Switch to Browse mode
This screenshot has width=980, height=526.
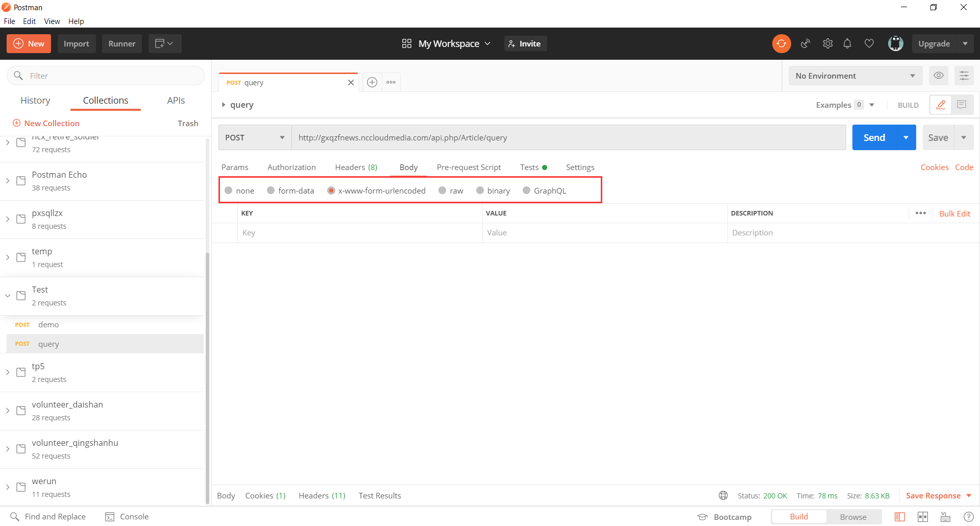[853, 517]
